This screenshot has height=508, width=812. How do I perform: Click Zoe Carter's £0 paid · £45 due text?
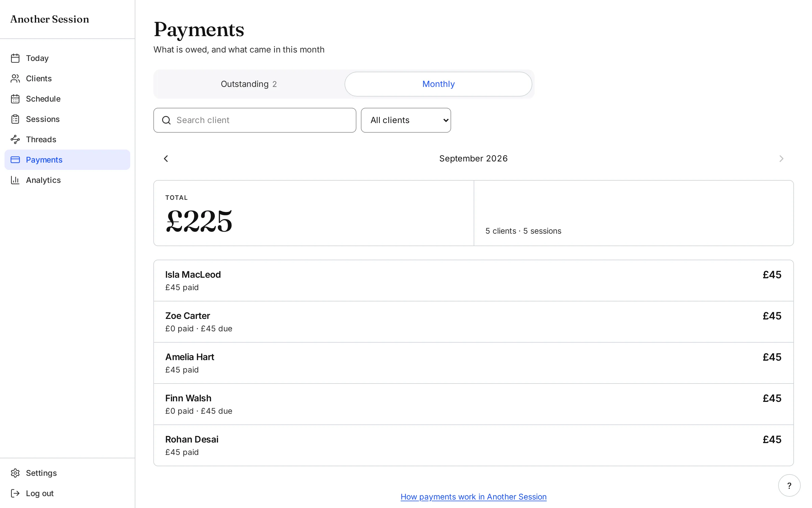click(199, 329)
